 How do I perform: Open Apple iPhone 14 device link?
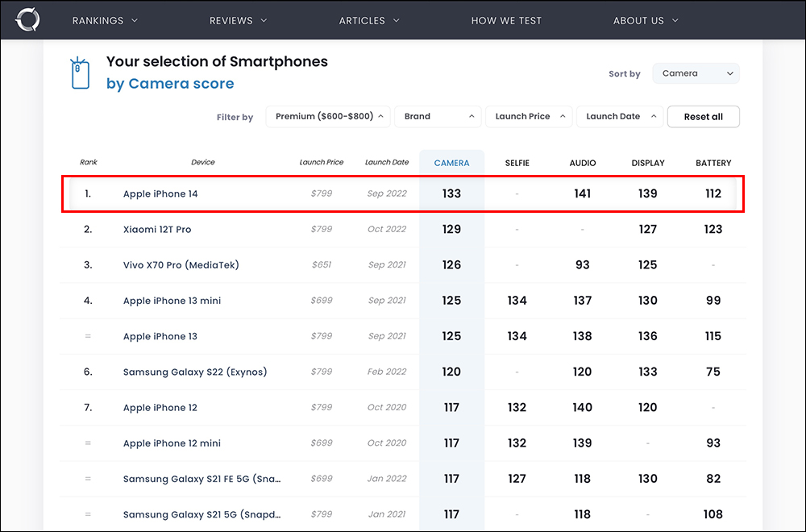(x=160, y=193)
